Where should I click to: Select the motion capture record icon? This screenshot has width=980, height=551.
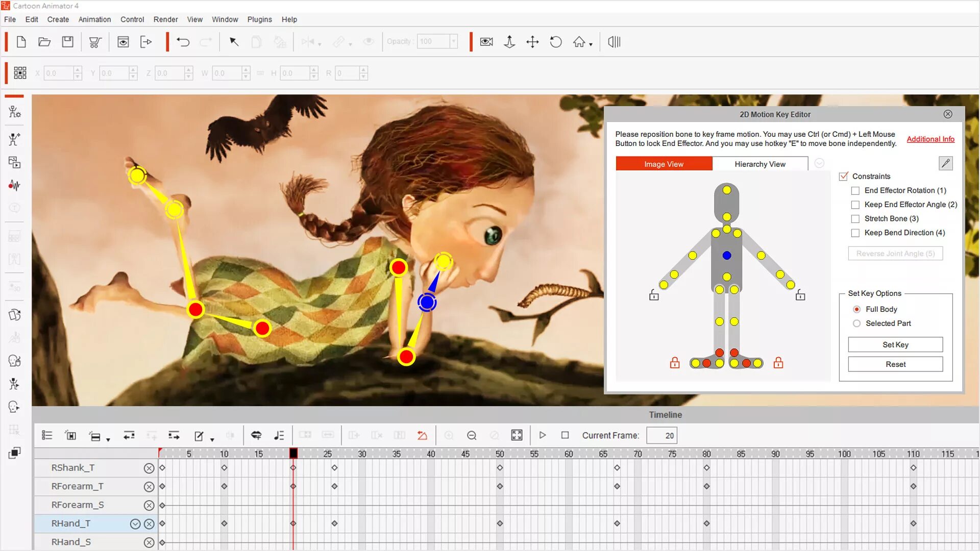[x=15, y=185]
